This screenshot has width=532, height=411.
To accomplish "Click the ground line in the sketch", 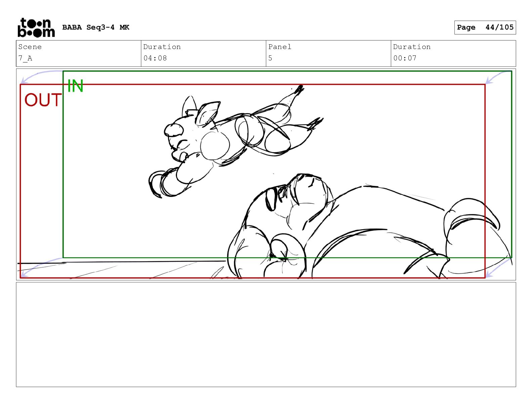I will click(121, 262).
